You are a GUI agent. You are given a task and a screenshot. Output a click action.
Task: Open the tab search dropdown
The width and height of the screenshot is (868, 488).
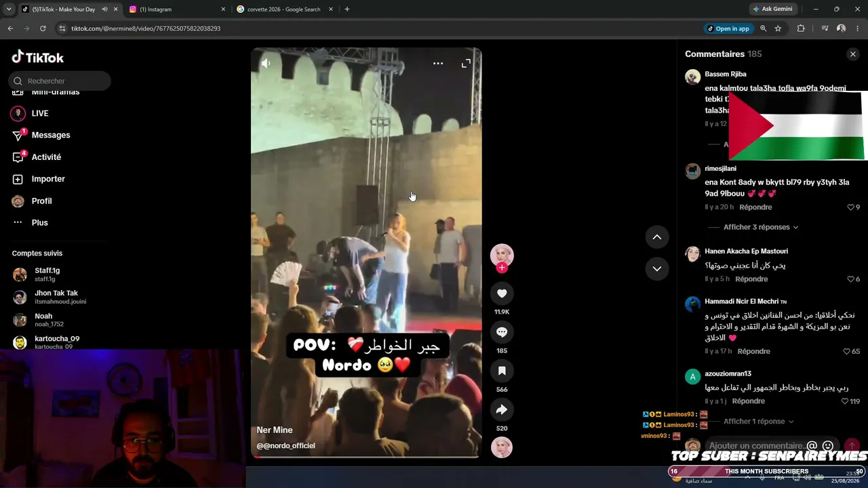click(x=9, y=9)
